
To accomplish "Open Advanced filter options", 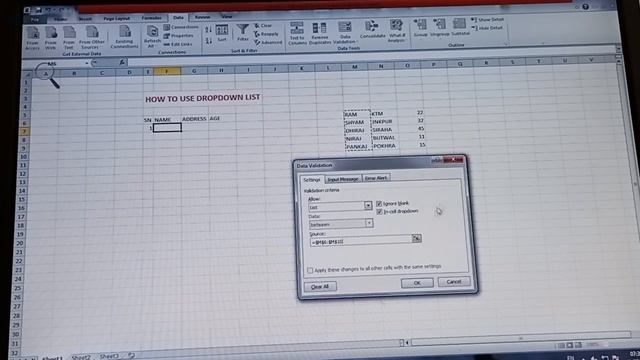I will point(268,42).
